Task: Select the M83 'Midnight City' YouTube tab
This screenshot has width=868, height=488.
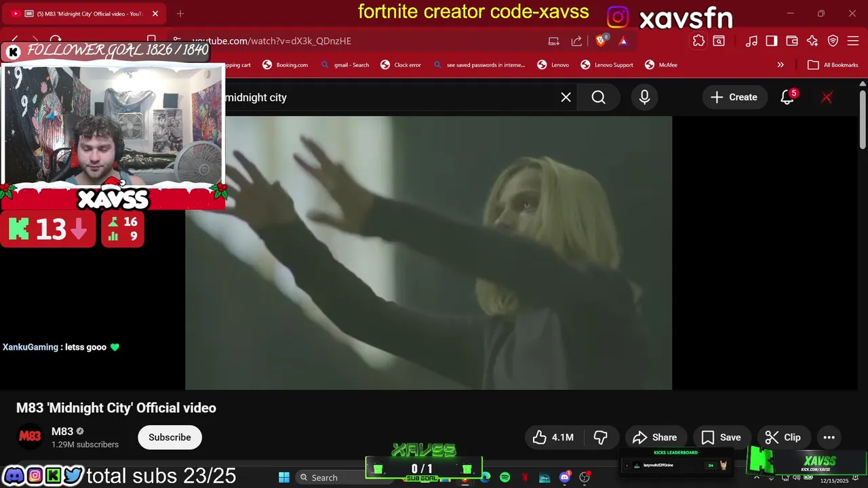Action: click(84, 14)
